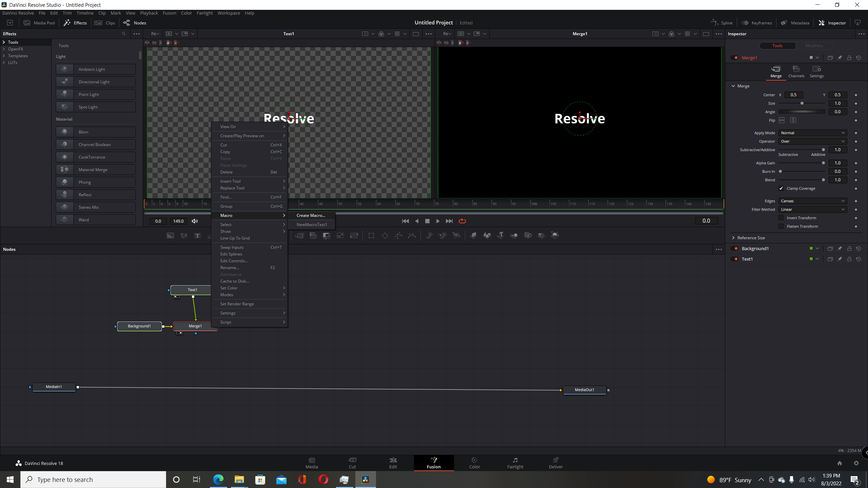Image resolution: width=868 pixels, height=488 pixels.
Task: Pin the Merge1 tool in Inspector
Action: 840,58
